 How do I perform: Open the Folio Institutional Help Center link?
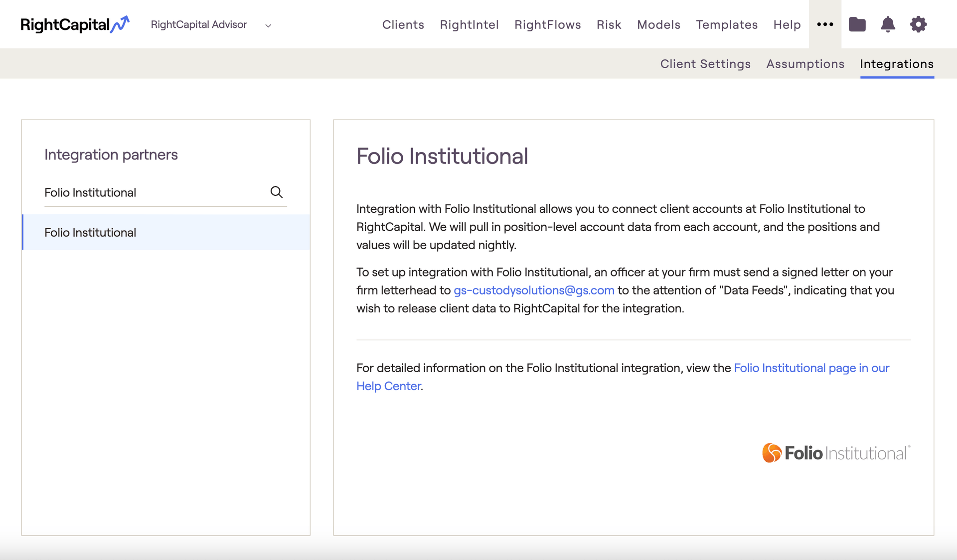(x=811, y=368)
